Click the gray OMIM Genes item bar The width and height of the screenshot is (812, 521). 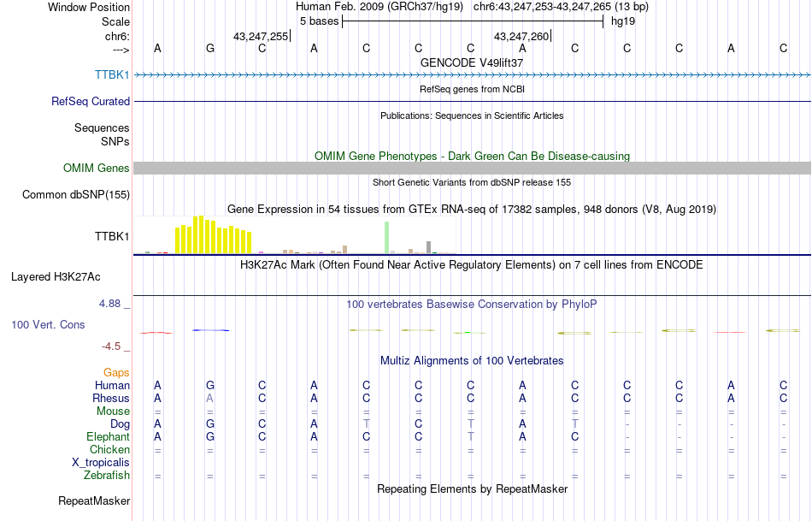[473, 168]
